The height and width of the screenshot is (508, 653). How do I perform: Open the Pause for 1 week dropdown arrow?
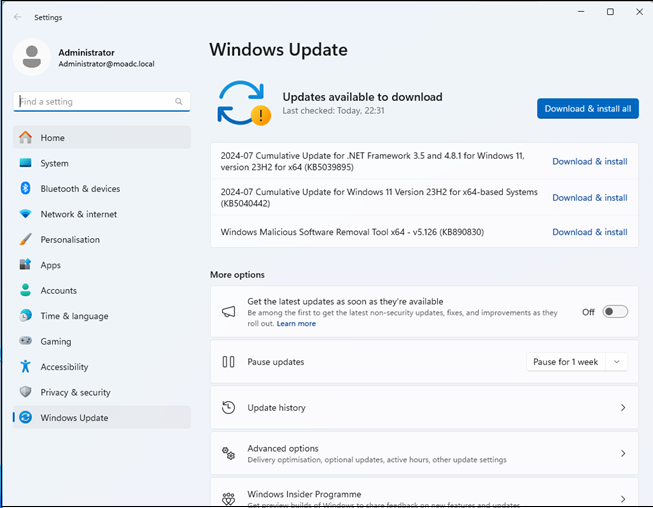pos(617,362)
